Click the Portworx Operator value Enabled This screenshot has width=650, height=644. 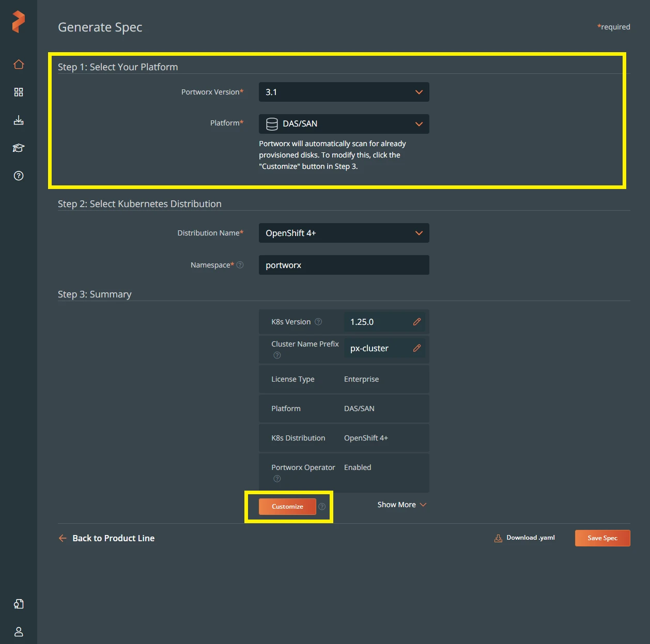pyautogui.click(x=358, y=467)
